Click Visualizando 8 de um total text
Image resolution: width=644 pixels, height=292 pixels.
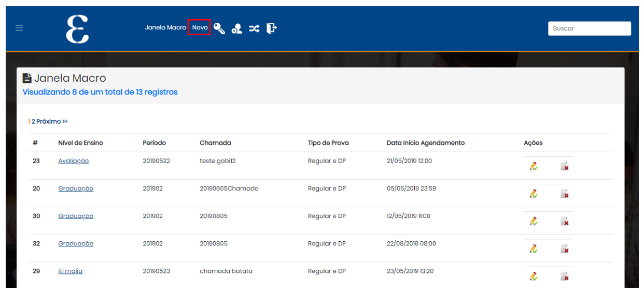click(x=100, y=92)
